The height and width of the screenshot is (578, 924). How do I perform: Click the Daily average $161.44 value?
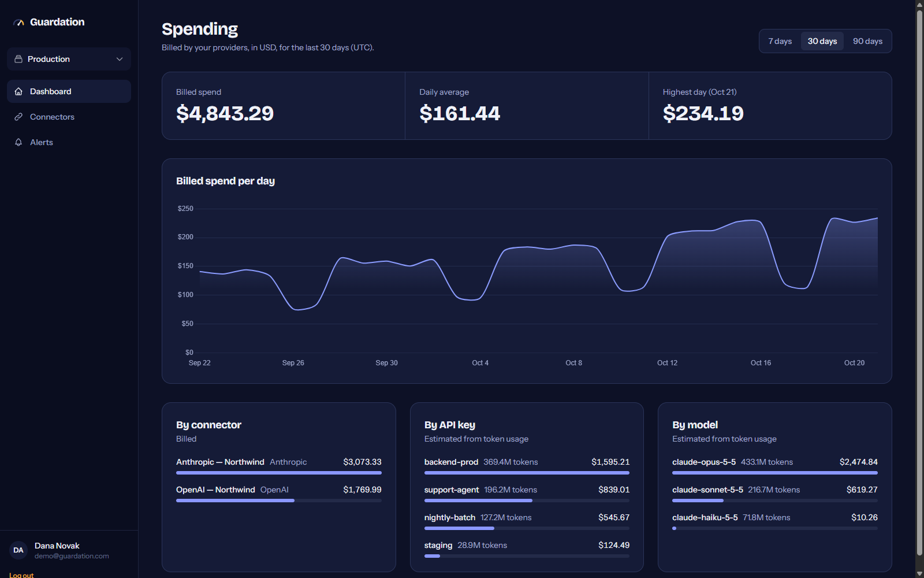point(460,113)
